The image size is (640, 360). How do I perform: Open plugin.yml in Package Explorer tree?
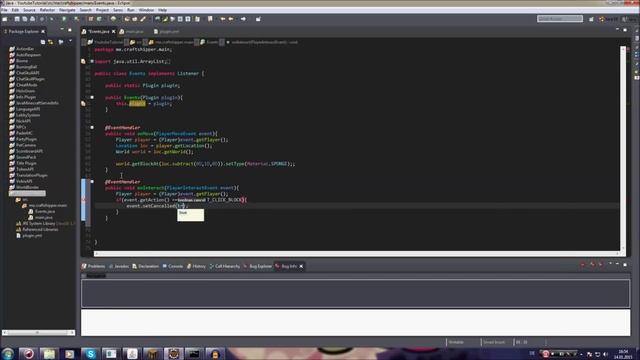point(29,236)
